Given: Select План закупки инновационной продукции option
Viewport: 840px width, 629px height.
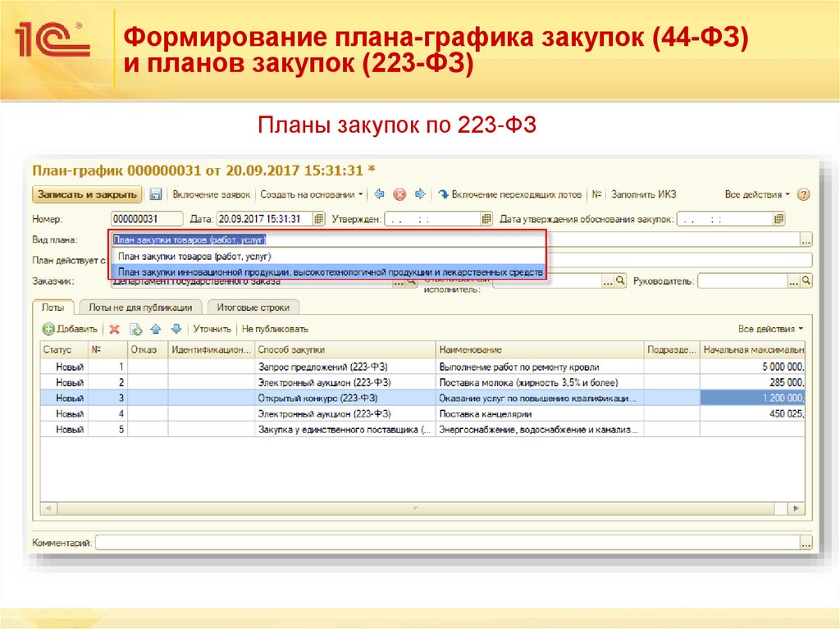Looking at the screenshot, I should point(328,271).
